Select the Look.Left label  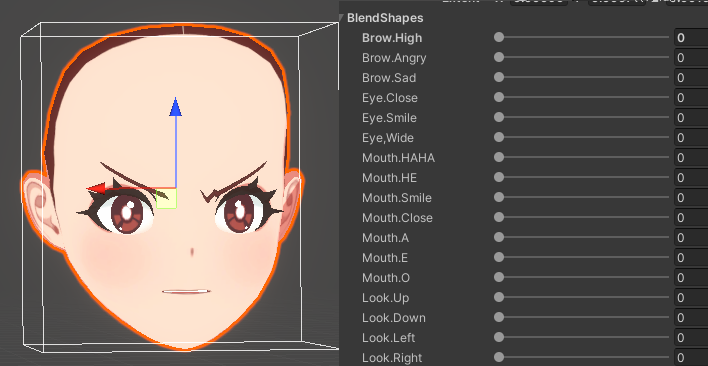388,338
